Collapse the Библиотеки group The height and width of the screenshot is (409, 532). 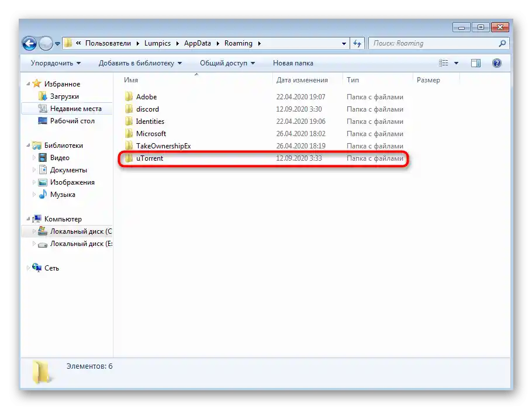[x=28, y=145]
